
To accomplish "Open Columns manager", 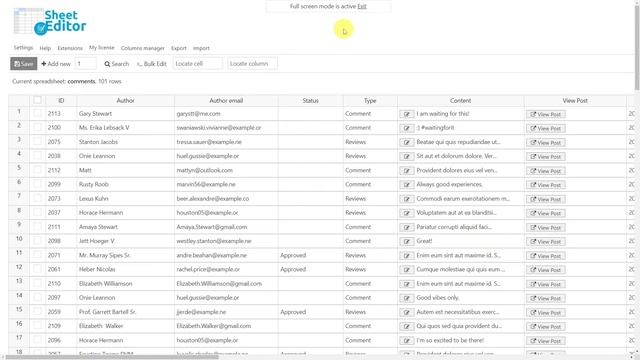I will click(142, 48).
